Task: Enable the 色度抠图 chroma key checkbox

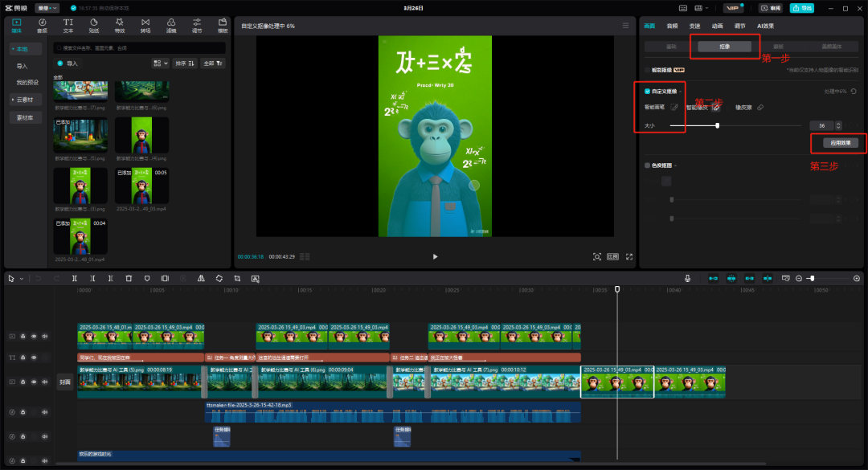Action: (648, 166)
